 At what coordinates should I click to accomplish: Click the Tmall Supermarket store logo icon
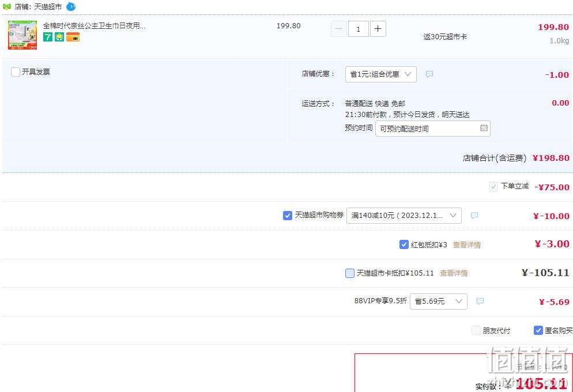tap(6, 6)
